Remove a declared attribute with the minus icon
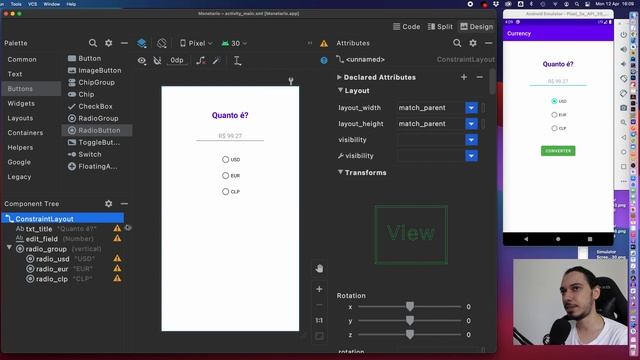 tap(480, 77)
